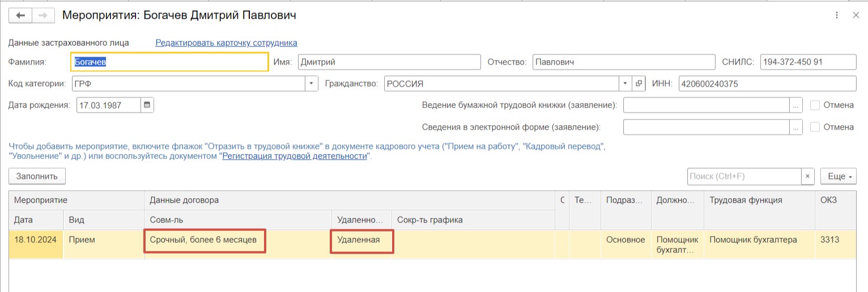Image resolution: width=868 pixels, height=292 pixels.
Task: Clear the search field with the × icon
Action: coord(808,177)
